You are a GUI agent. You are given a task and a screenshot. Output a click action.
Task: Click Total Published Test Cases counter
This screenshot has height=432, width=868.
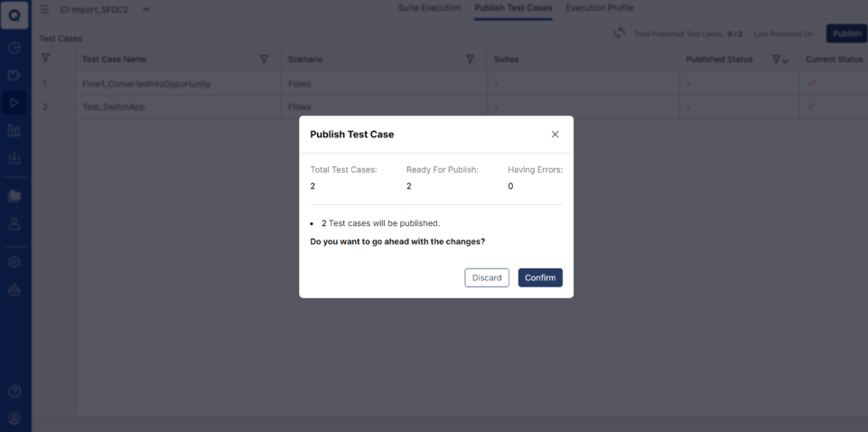click(688, 33)
